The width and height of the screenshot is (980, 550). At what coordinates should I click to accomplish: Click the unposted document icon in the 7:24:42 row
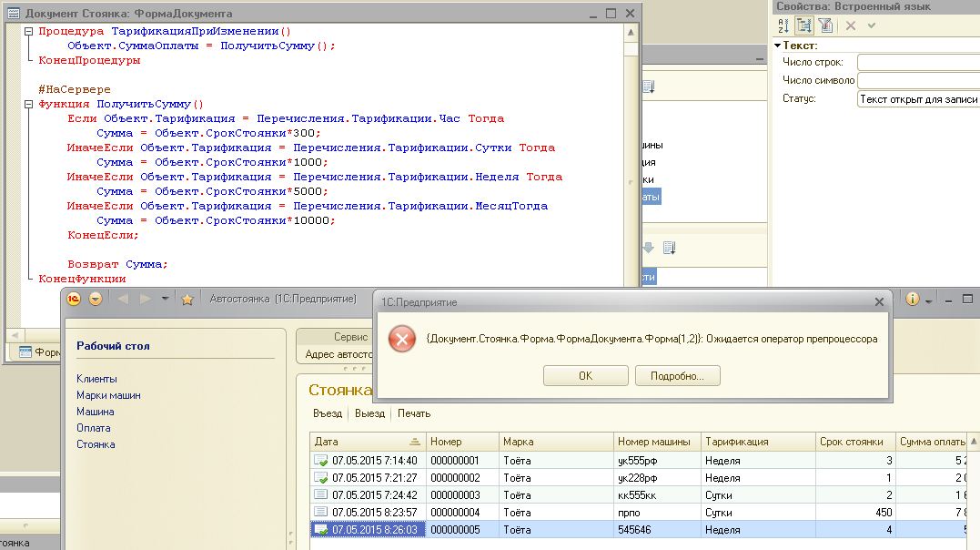coord(320,494)
